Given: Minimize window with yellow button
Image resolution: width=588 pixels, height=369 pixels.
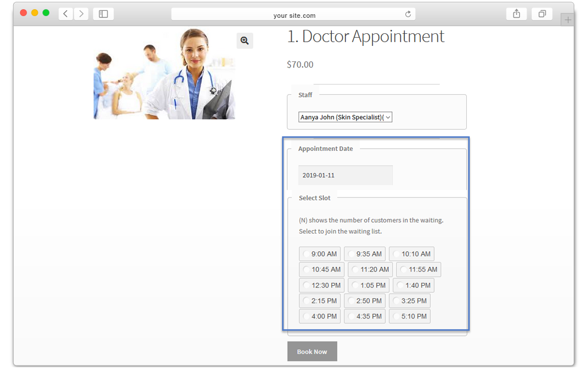Looking at the screenshot, I should (x=34, y=13).
